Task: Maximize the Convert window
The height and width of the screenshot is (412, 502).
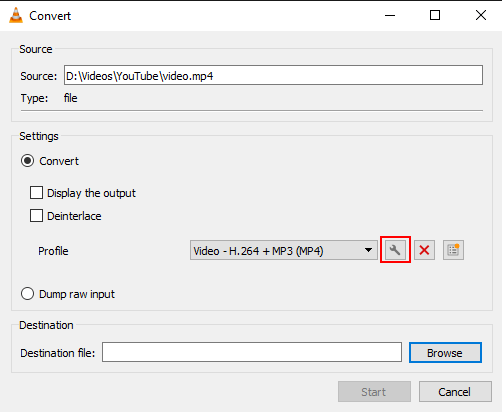Action: [435, 15]
